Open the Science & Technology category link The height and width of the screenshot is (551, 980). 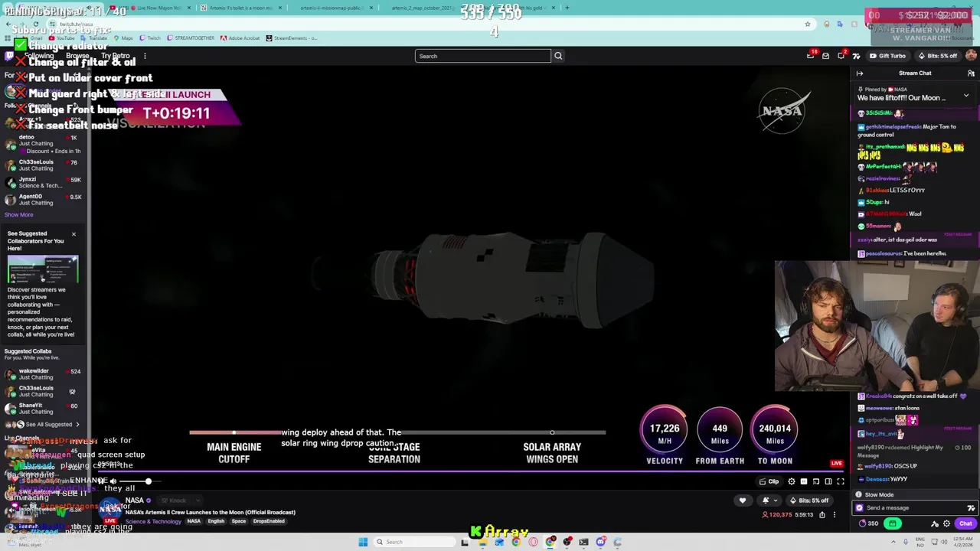coord(153,521)
